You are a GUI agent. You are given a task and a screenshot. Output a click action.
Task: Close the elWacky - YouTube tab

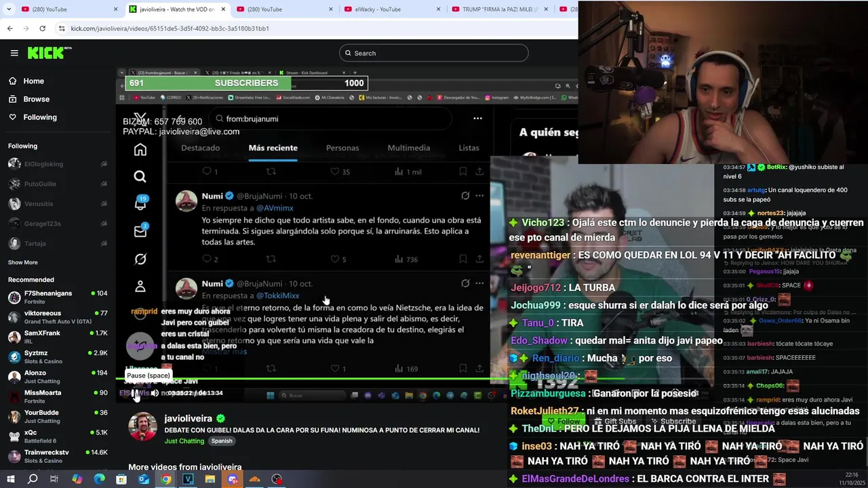click(x=439, y=9)
